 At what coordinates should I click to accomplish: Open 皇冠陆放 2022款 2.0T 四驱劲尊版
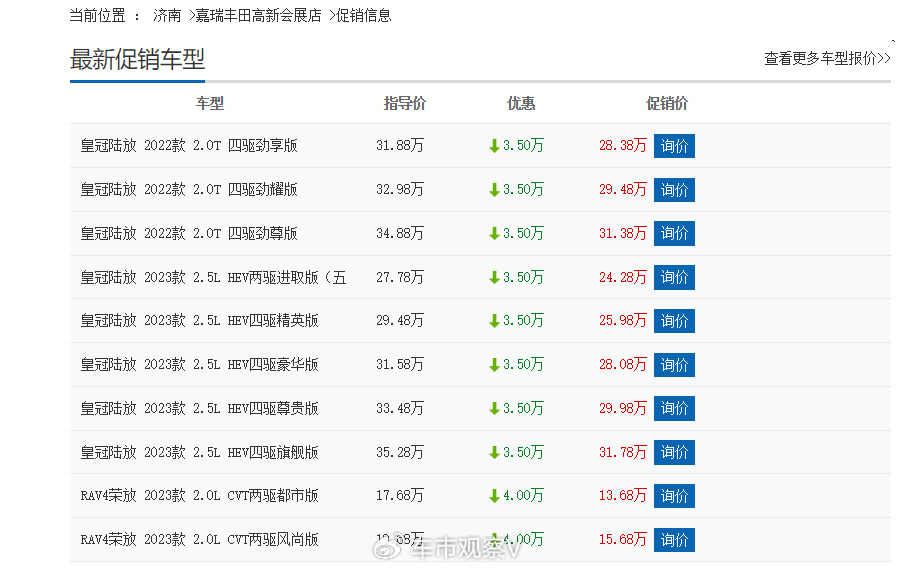click(x=189, y=233)
